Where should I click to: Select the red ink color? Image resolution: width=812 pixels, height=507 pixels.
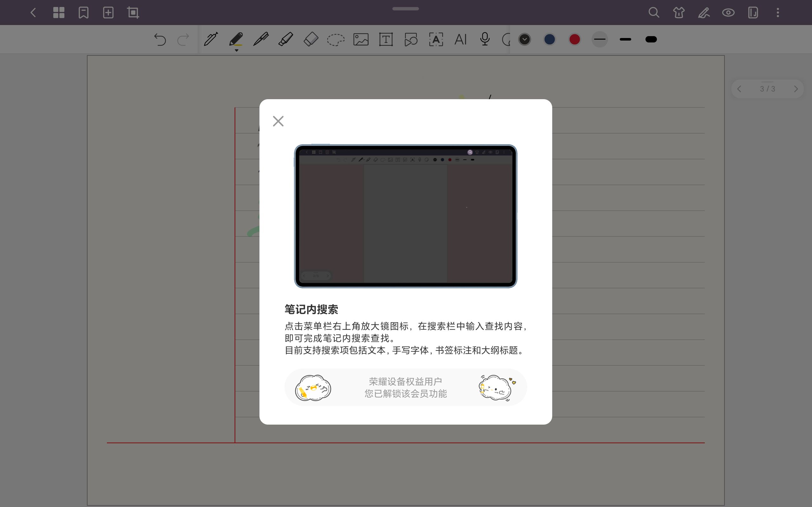point(574,39)
